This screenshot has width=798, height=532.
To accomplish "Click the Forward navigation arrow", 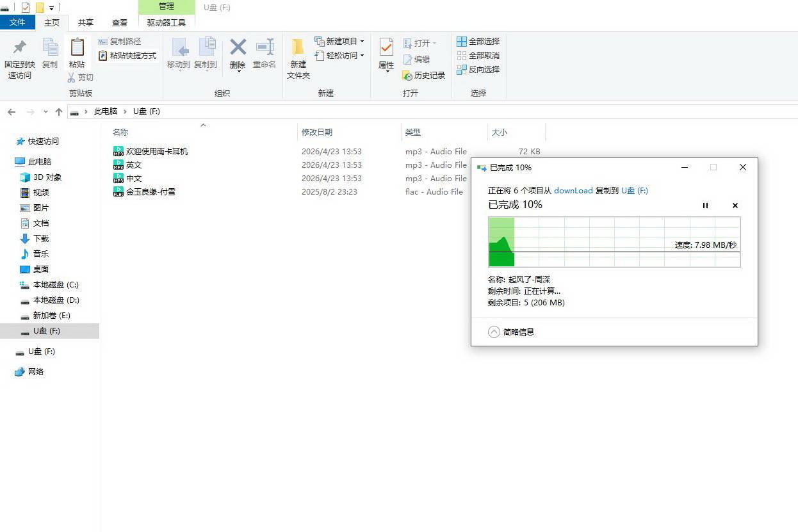I will (x=30, y=111).
